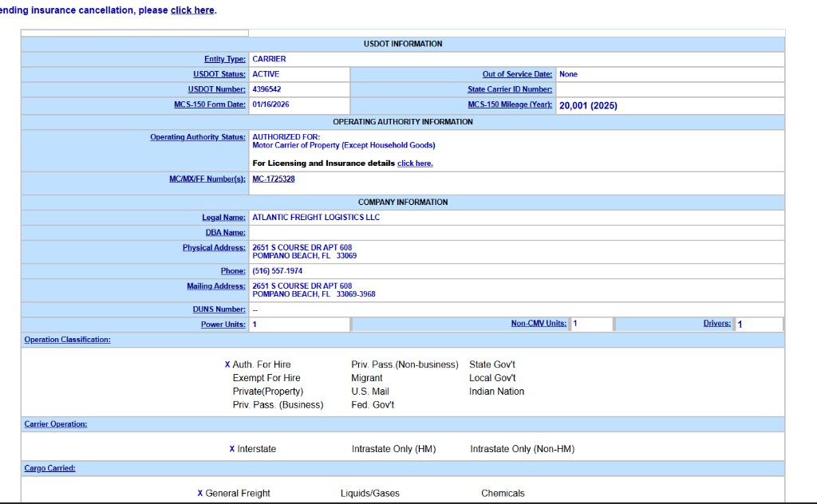Image resolution: width=817 pixels, height=504 pixels.
Task: Open the Out of Service Date link
Action: point(517,74)
